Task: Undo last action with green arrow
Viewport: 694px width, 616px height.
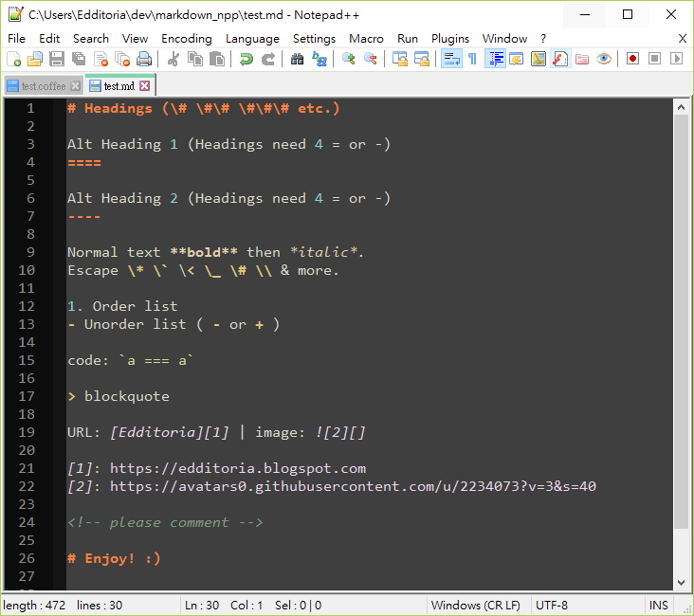Action: point(247,59)
